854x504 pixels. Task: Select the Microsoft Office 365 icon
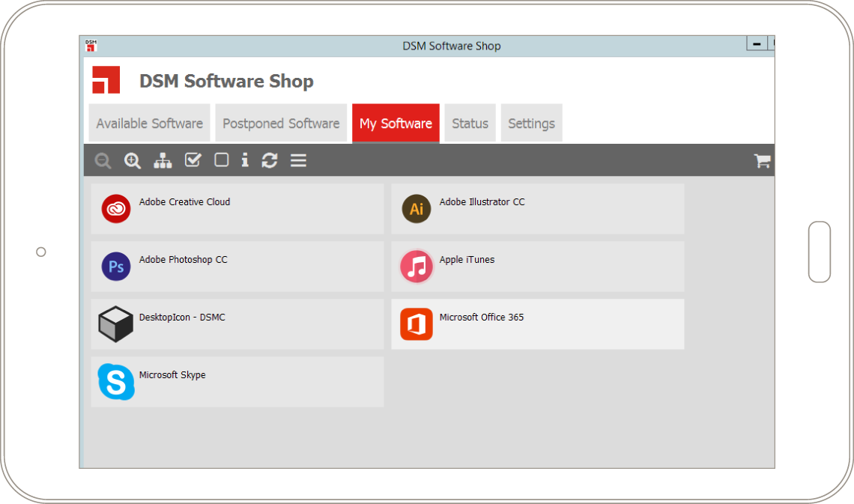tap(417, 324)
